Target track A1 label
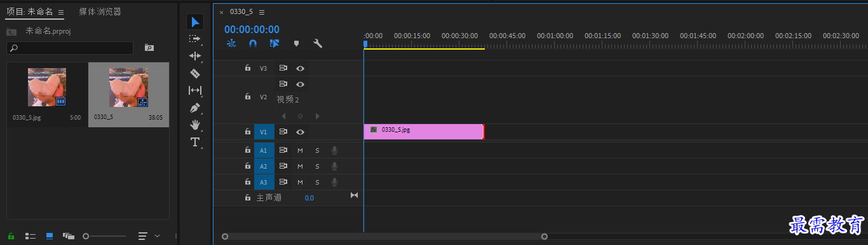 pos(264,150)
